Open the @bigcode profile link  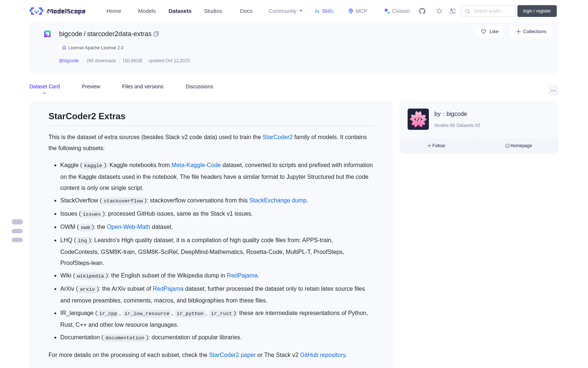pos(69,61)
